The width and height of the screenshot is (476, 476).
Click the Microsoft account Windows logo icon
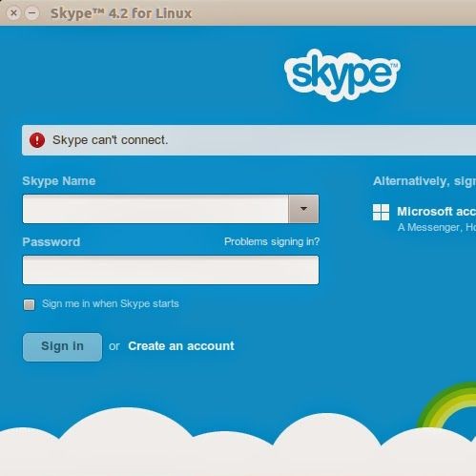pos(381,212)
